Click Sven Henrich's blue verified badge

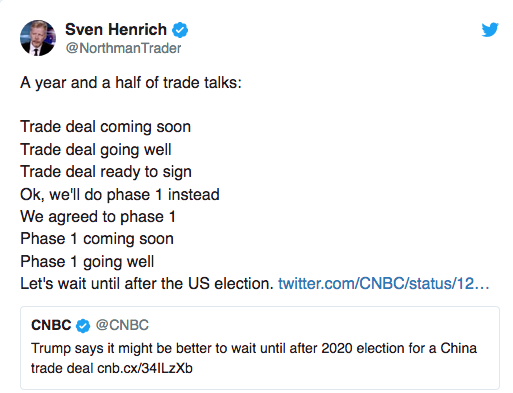click(180, 30)
